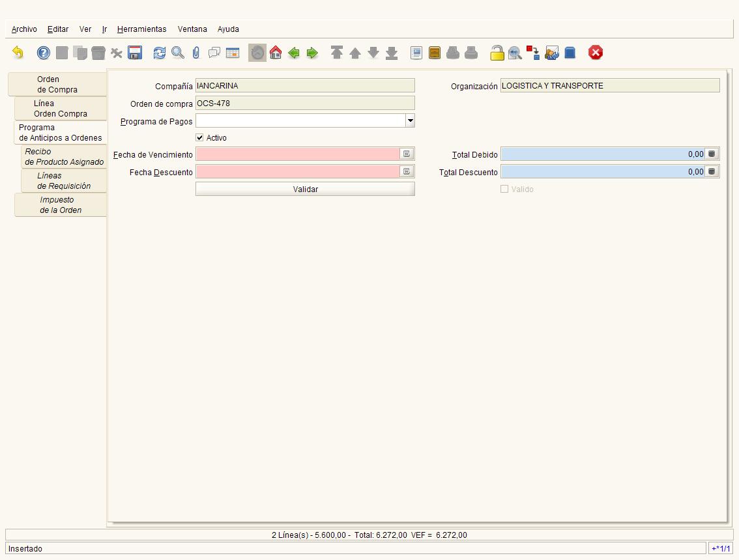Open archived documents cabinet icon

(435, 52)
